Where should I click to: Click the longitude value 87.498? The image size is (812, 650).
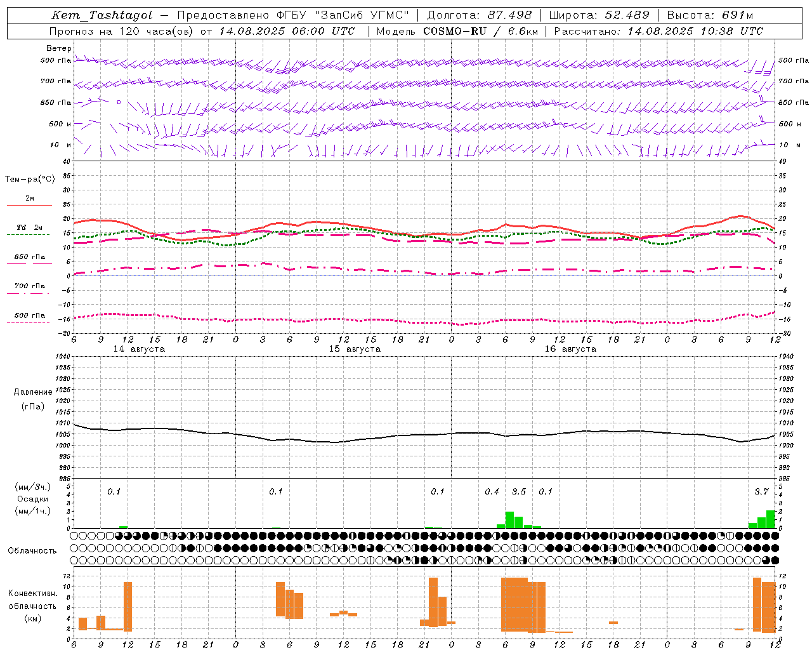coord(510,15)
